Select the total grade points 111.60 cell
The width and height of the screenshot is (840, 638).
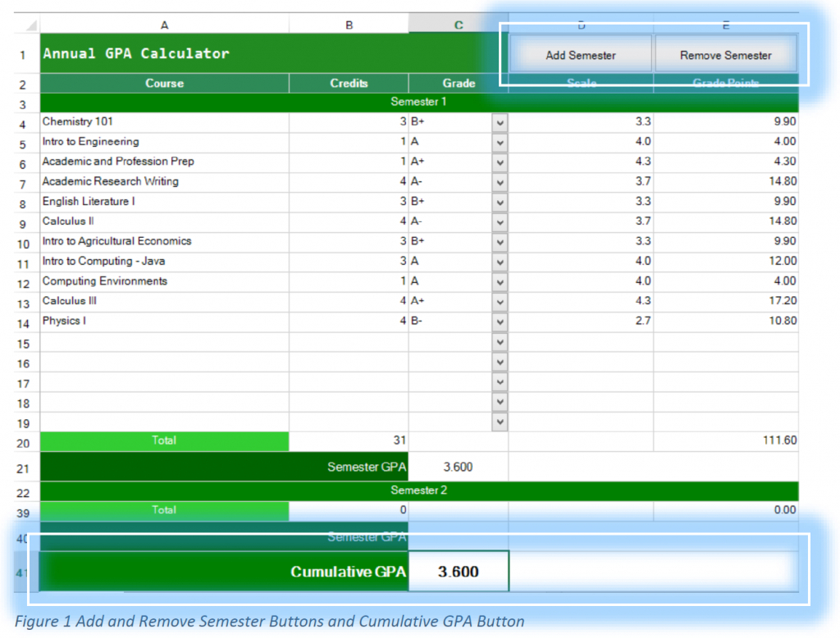pyautogui.click(x=725, y=441)
